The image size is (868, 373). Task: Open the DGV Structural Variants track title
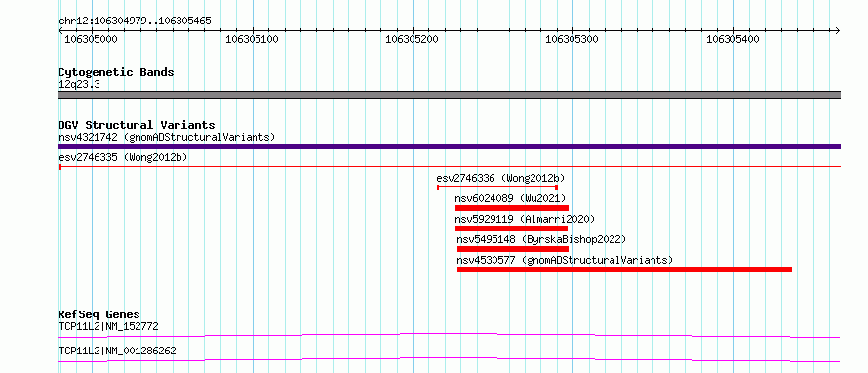coord(137,125)
